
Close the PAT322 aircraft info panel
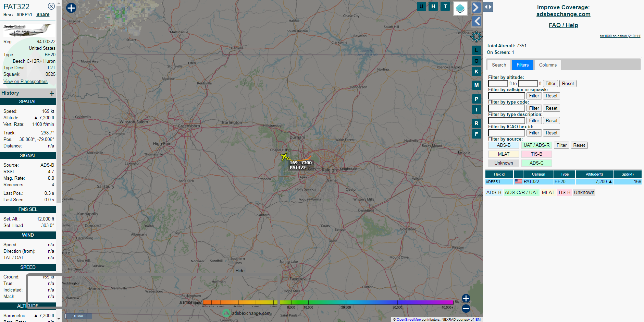click(x=51, y=6)
